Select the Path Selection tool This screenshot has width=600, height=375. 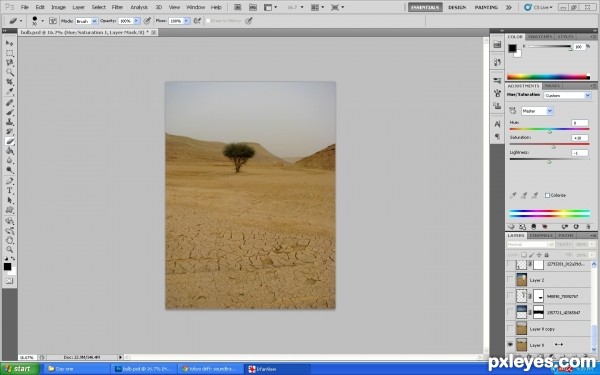pyautogui.click(x=10, y=200)
